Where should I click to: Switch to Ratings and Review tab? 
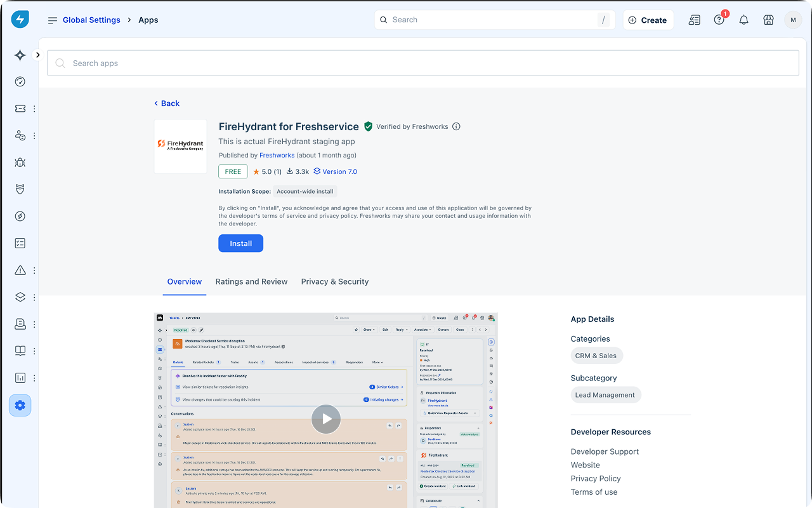pos(251,281)
